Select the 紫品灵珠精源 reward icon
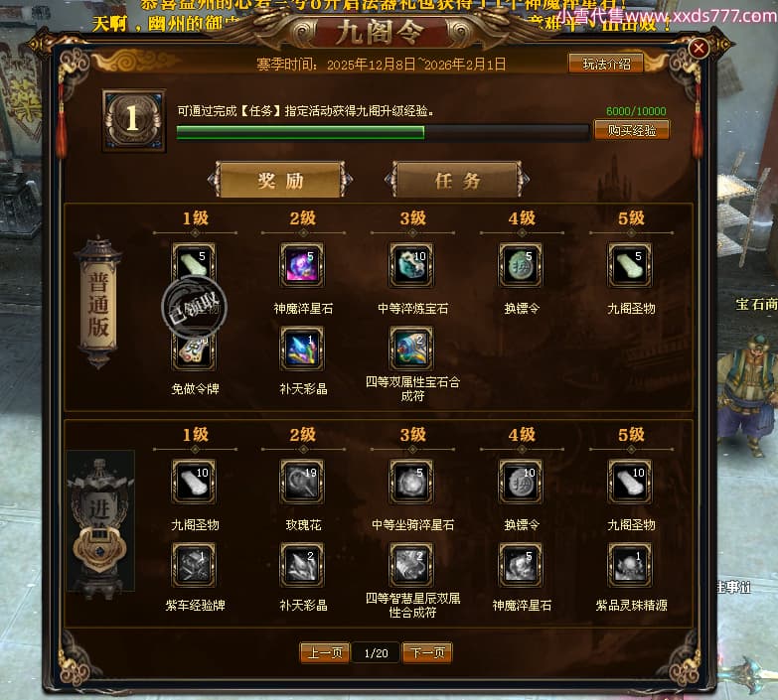The height and width of the screenshot is (700, 778). point(630,565)
